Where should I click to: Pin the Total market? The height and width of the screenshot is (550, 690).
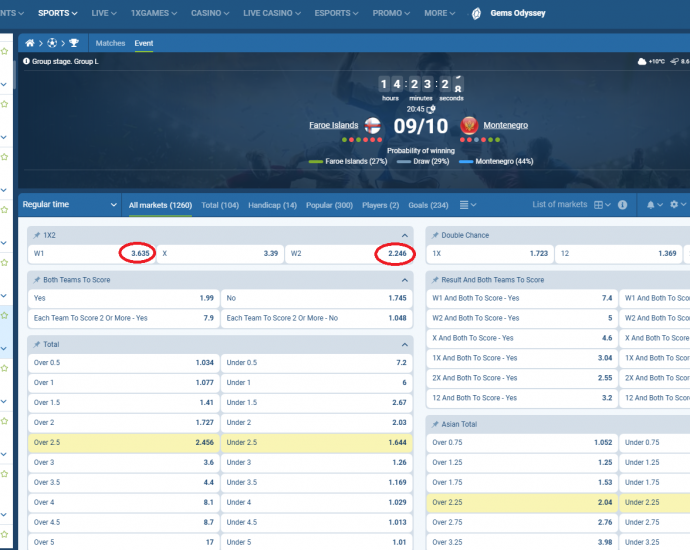click(37, 345)
